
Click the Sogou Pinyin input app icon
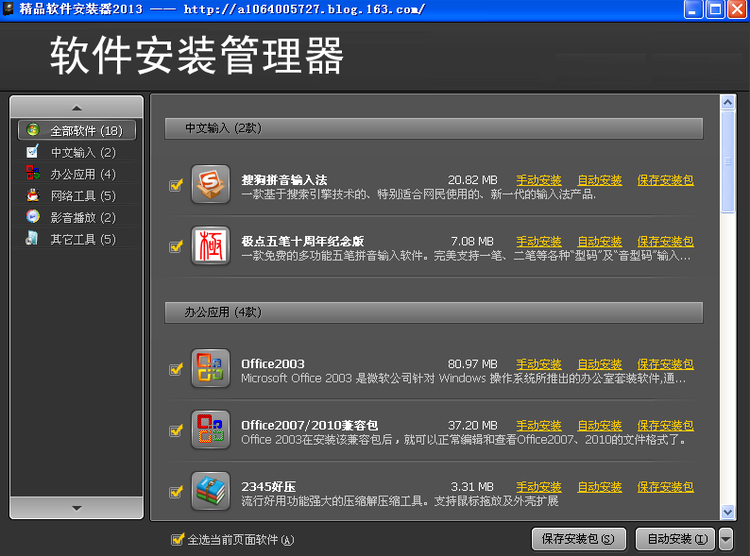tap(210, 184)
